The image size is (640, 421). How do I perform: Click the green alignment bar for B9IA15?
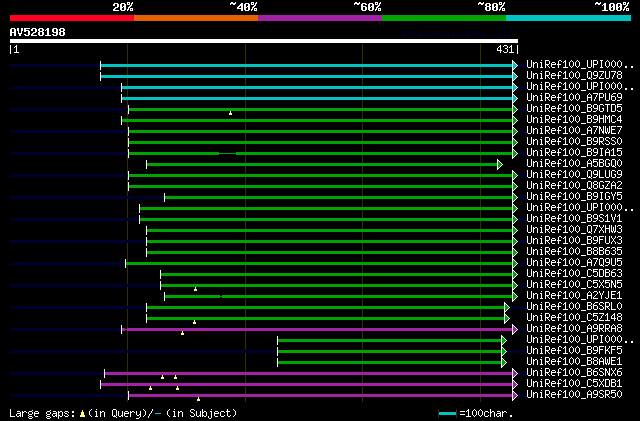point(321,154)
